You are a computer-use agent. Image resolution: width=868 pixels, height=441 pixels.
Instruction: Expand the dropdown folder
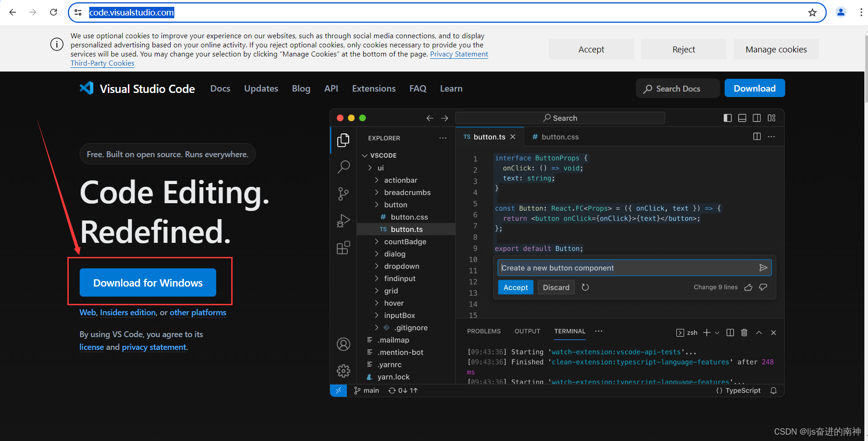coord(376,266)
